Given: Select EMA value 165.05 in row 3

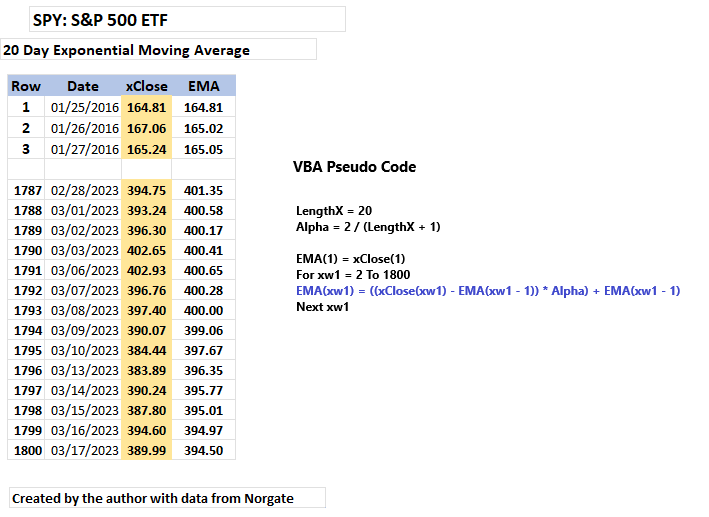Looking at the screenshot, I should [203, 149].
